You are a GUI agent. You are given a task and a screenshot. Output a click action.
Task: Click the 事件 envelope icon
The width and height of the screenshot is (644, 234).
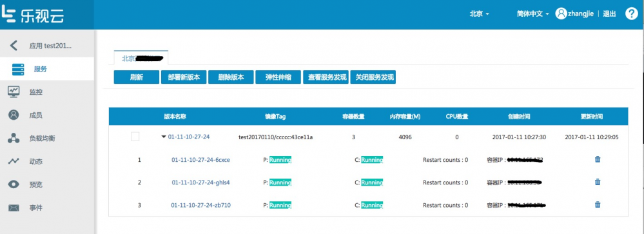(14, 208)
